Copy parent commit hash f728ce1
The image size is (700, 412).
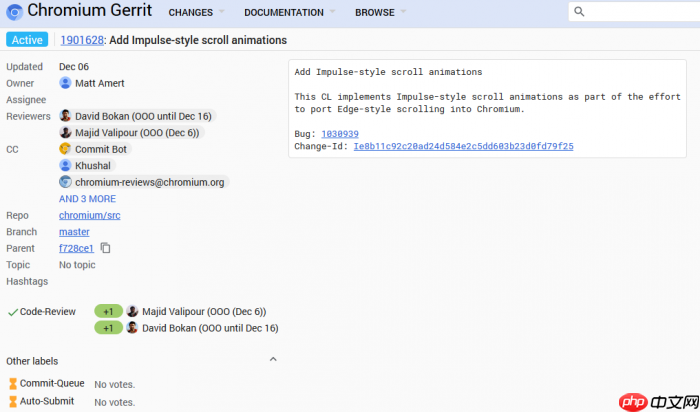105,248
